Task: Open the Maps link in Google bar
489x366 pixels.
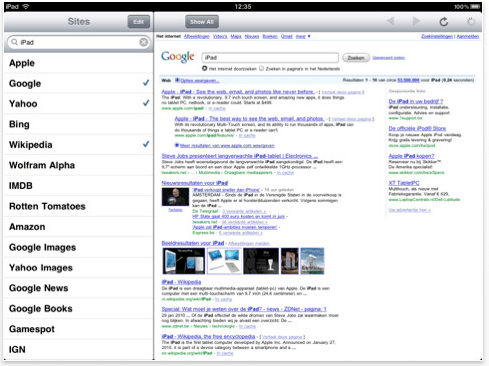Action: coord(236,36)
